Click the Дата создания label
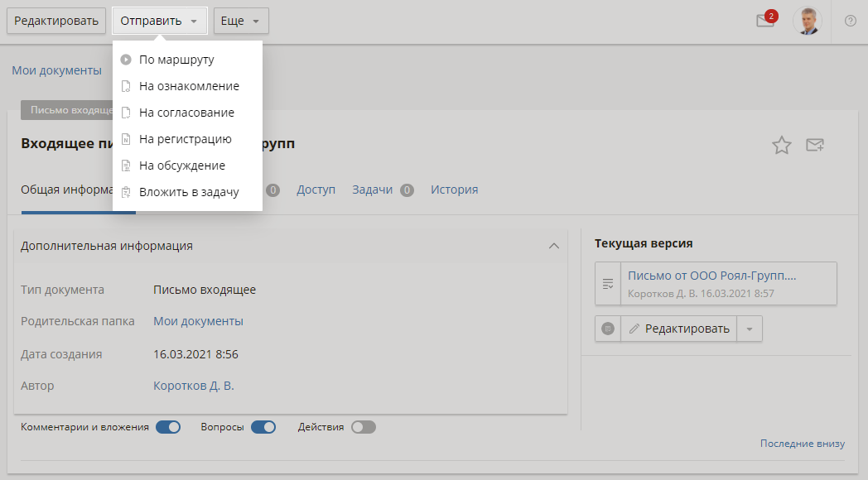The height and width of the screenshot is (480, 868). click(x=61, y=354)
